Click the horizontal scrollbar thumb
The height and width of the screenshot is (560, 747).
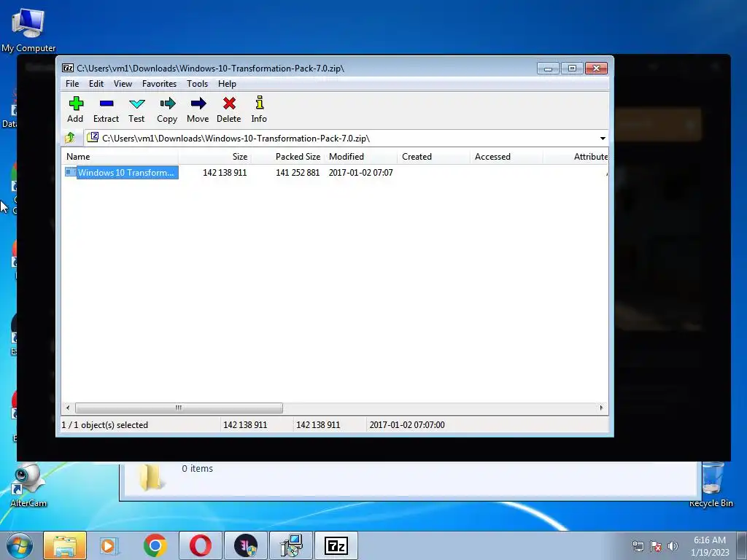click(179, 408)
